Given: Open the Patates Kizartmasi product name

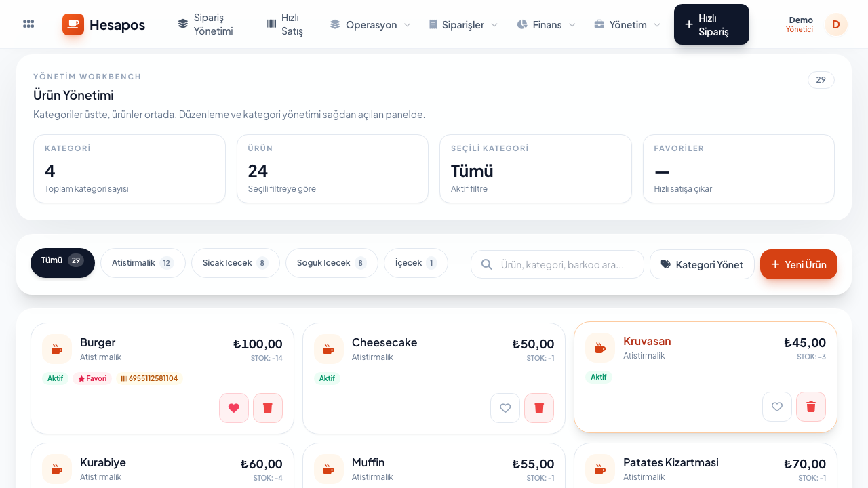Looking at the screenshot, I should pos(671,462).
